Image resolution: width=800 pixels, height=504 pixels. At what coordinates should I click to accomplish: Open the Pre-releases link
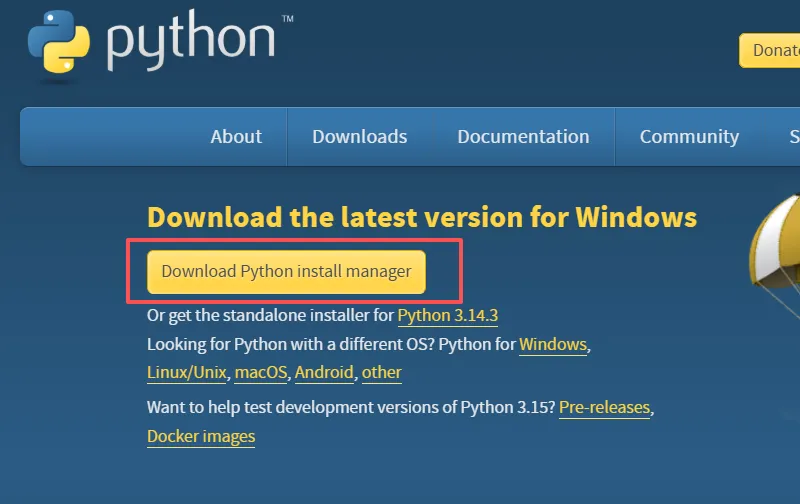tap(605, 408)
